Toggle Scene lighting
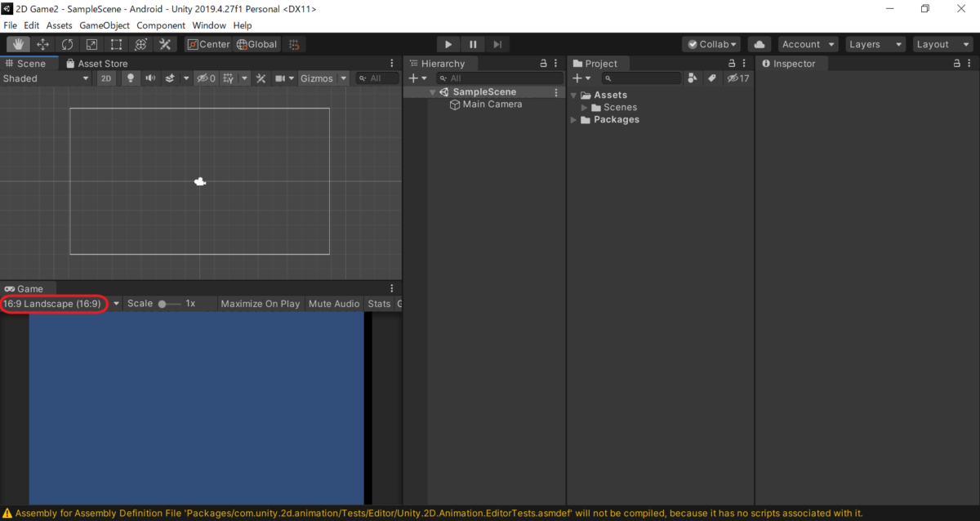Image resolution: width=980 pixels, height=521 pixels. click(130, 78)
